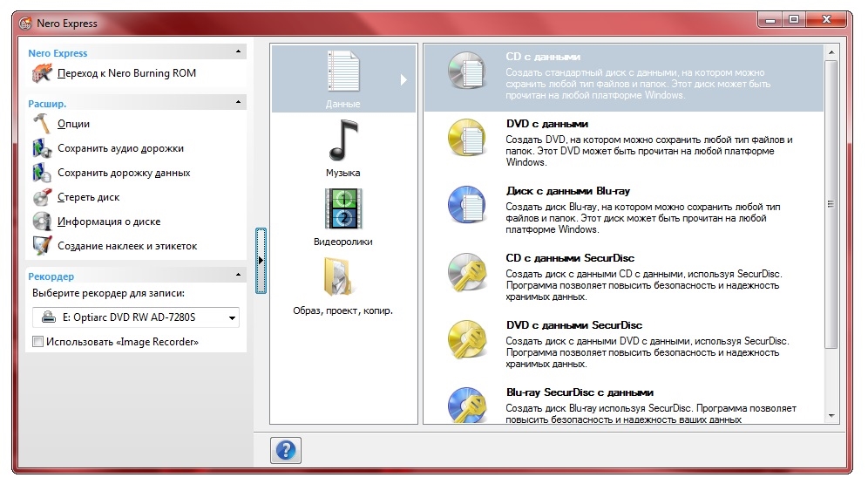Open the recorder selection dropdown arrow
Viewport: 868px width, 491px height.
coord(232,317)
